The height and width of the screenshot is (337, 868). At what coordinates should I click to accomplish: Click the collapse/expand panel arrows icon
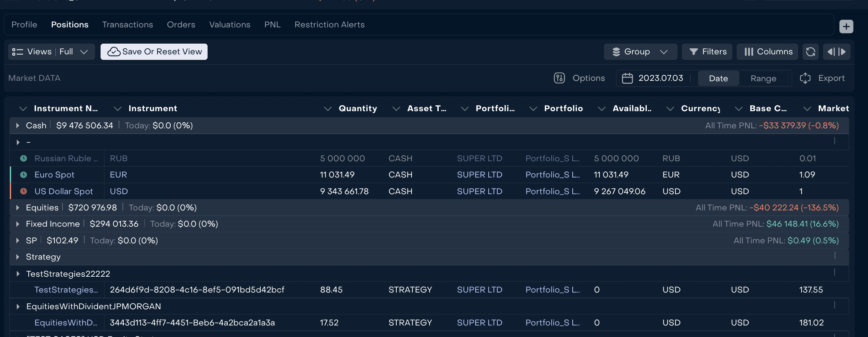tap(836, 52)
